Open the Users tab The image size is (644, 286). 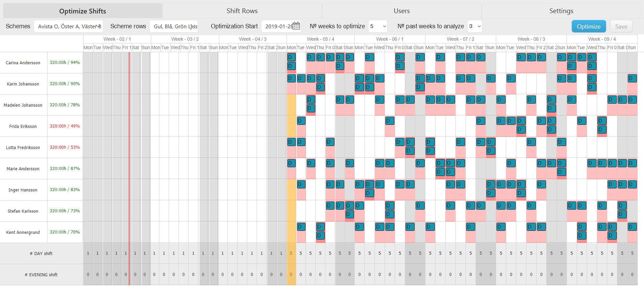click(401, 11)
